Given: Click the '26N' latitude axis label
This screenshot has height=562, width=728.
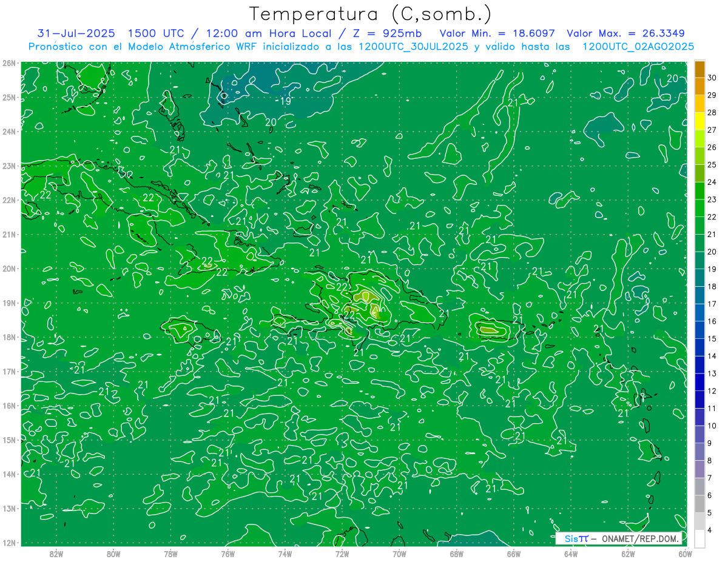Looking at the screenshot, I should (x=8, y=63).
